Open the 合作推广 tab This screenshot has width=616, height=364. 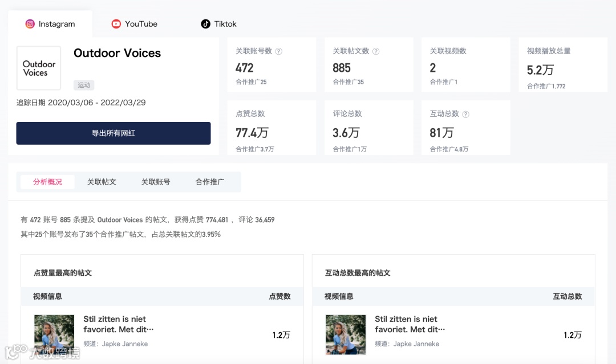pyautogui.click(x=210, y=182)
